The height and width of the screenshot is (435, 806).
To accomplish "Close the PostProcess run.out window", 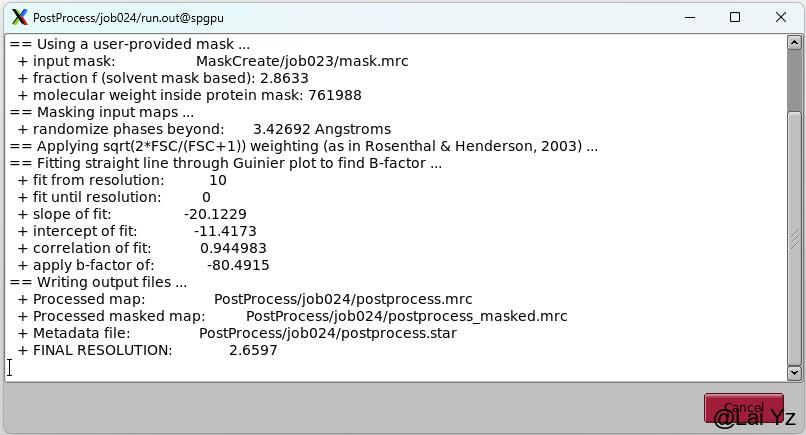I will pos(781,17).
